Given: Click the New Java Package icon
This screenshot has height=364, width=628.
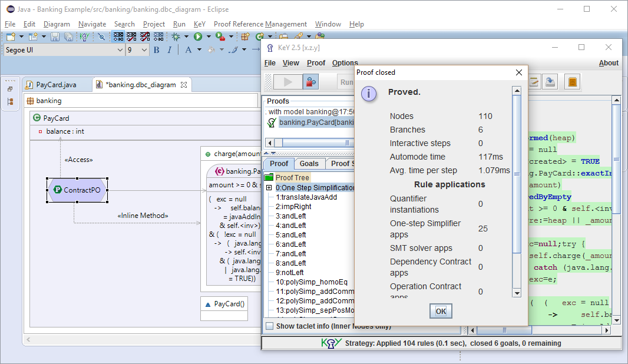Looking at the screenshot, I should click(245, 37).
